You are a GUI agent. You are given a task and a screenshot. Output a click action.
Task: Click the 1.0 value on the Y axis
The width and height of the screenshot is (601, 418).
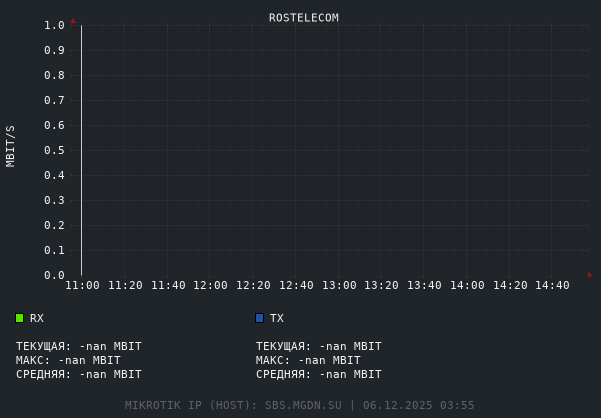pos(54,25)
